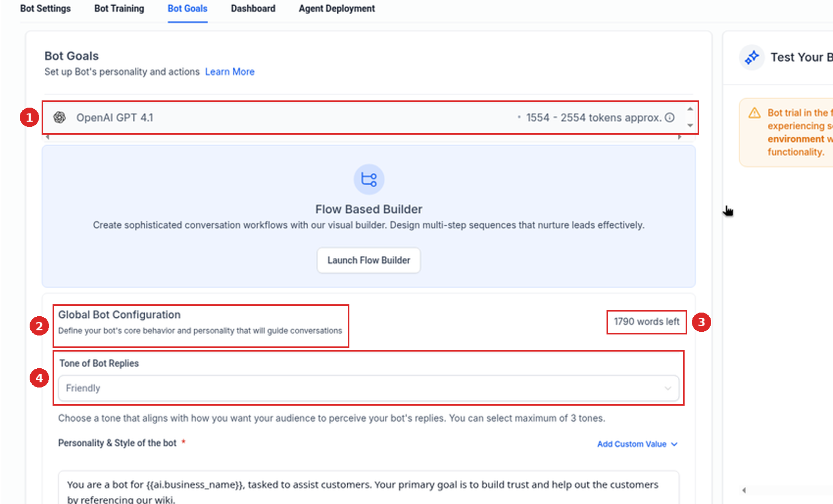Viewport: 833px width, 504px height.
Task: Click the chevron in the Friendly tone field
Action: (x=668, y=389)
